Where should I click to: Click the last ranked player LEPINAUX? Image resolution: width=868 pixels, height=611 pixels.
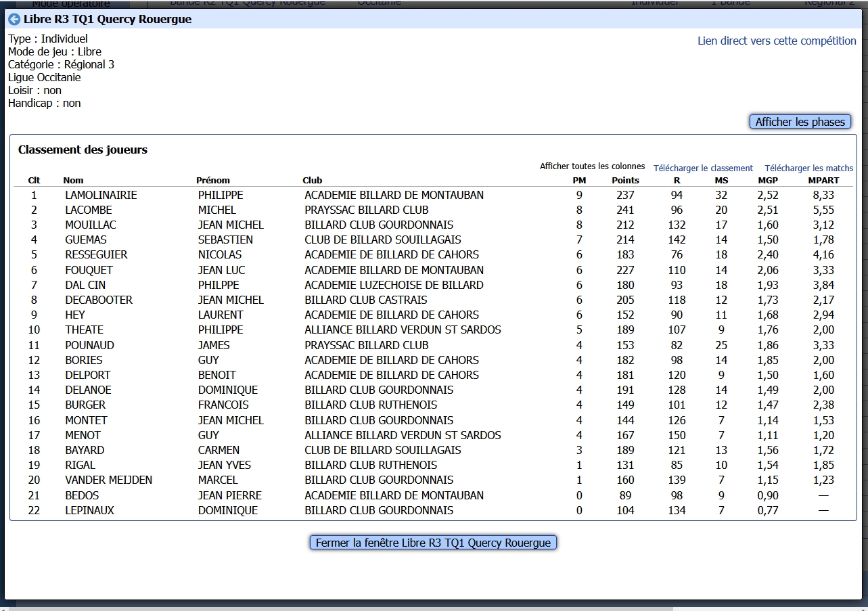pos(89,511)
